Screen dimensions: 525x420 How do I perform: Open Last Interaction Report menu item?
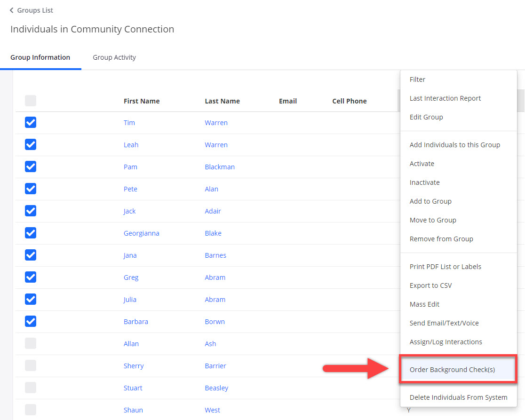point(445,98)
